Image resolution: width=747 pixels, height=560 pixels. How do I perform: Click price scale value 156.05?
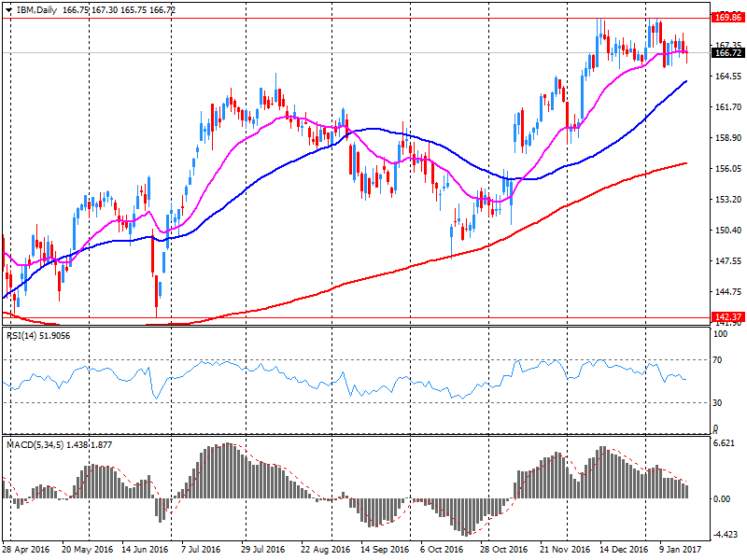click(728, 169)
